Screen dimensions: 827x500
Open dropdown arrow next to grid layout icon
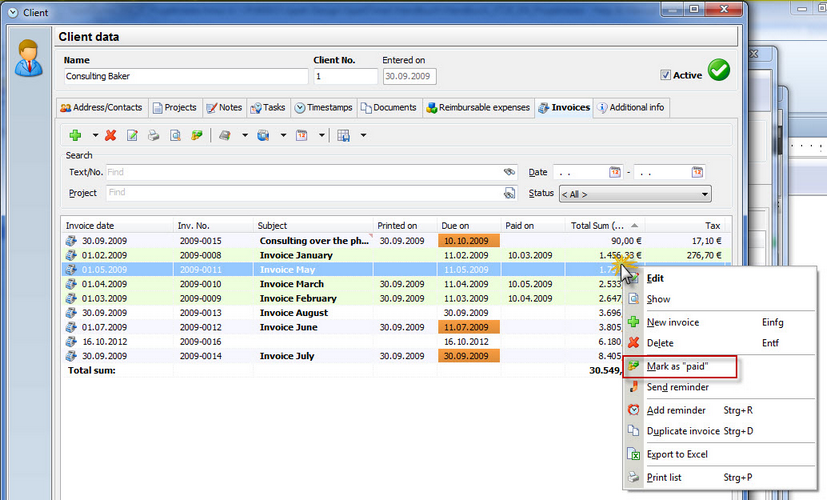pyautogui.click(x=363, y=136)
